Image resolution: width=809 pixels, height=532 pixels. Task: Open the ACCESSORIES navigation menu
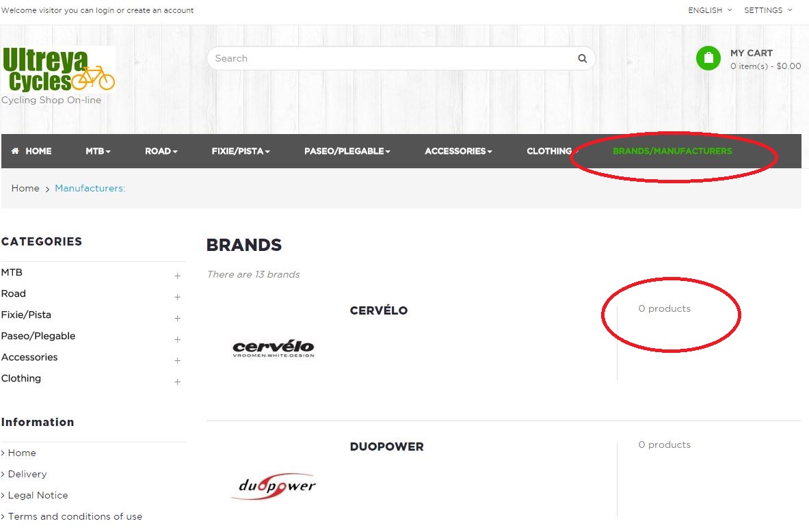(x=458, y=151)
